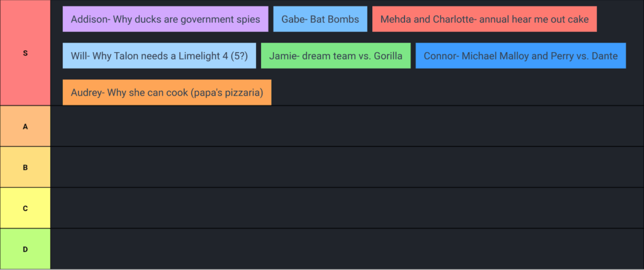Click the green D tier label
The image size is (644, 270).
(x=25, y=249)
